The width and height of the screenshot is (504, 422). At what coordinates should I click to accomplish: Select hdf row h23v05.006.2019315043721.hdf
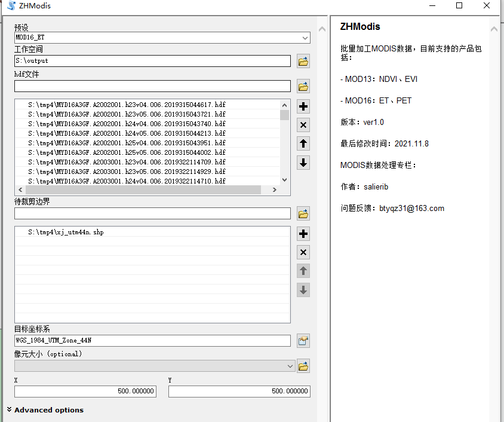148,114
